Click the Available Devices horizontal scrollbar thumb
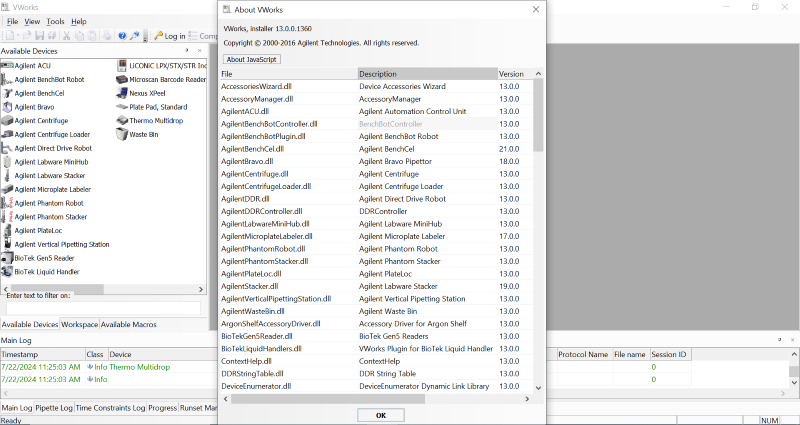800x425 pixels. click(58, 289)
